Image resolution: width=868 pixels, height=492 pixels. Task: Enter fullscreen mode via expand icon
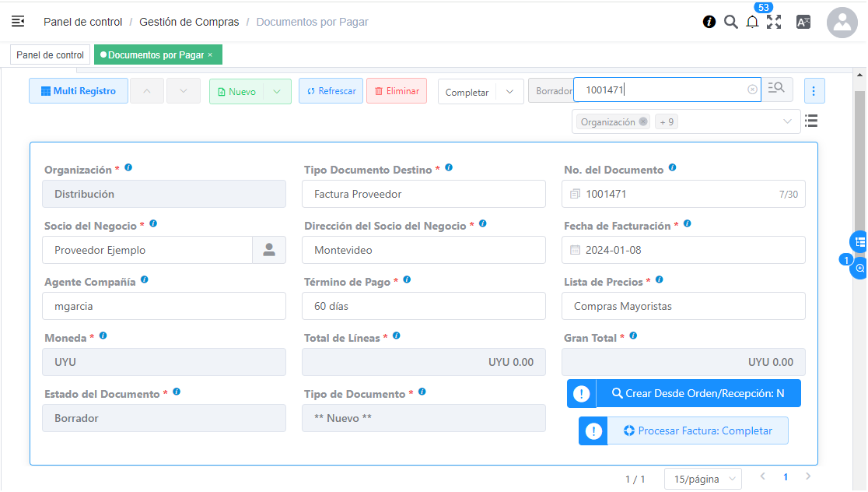pyautogui.click(x=774, y=23)
